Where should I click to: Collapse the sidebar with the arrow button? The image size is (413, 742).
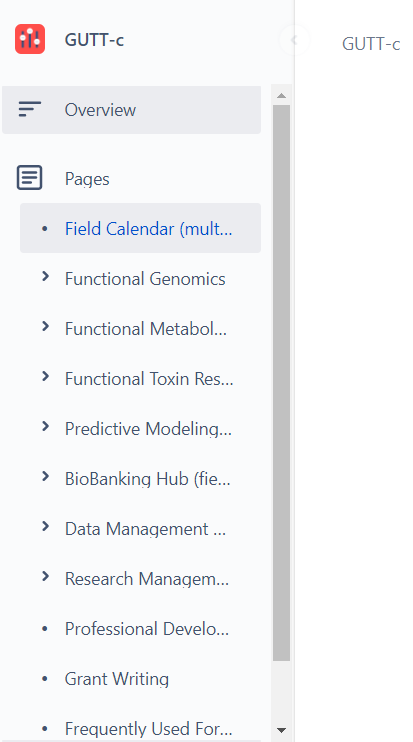click(294, 40)
